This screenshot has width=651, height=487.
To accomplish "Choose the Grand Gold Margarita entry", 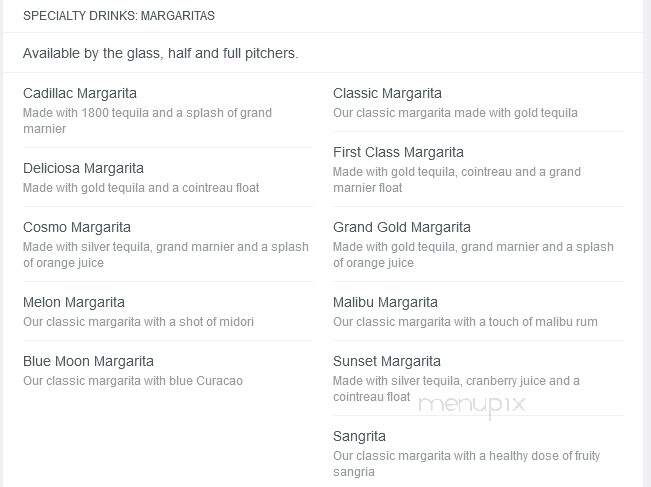I will pyautogui.click(x=401, y=228).
